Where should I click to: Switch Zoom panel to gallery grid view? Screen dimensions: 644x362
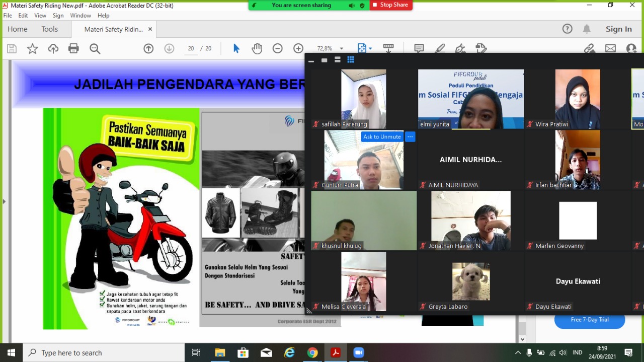coord(351,60)
